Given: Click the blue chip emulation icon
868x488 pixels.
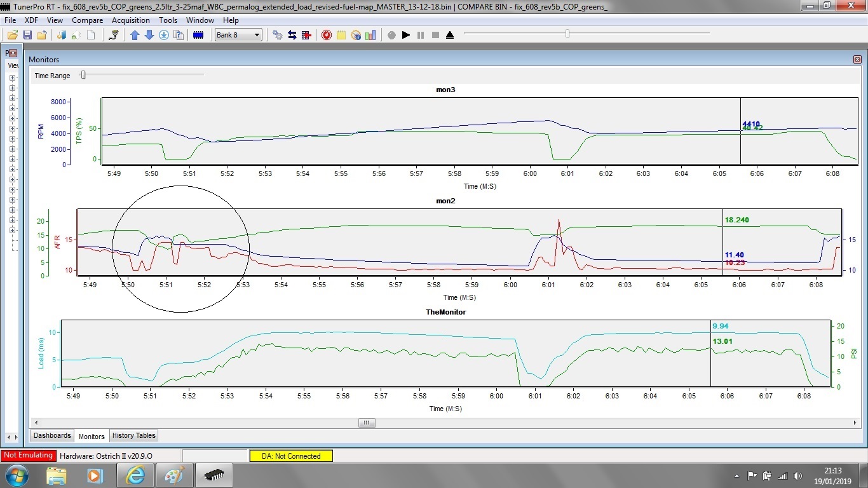Looking at the screenshot, I should (198, 35).
